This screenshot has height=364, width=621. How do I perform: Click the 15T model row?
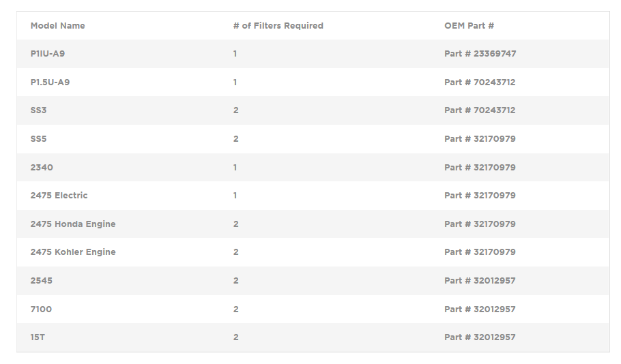[x=313, y=337]
